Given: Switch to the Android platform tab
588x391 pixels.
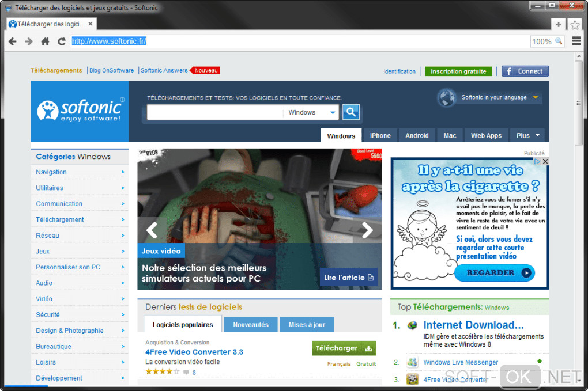Looking at the screenshot, I should pos(417,135).
